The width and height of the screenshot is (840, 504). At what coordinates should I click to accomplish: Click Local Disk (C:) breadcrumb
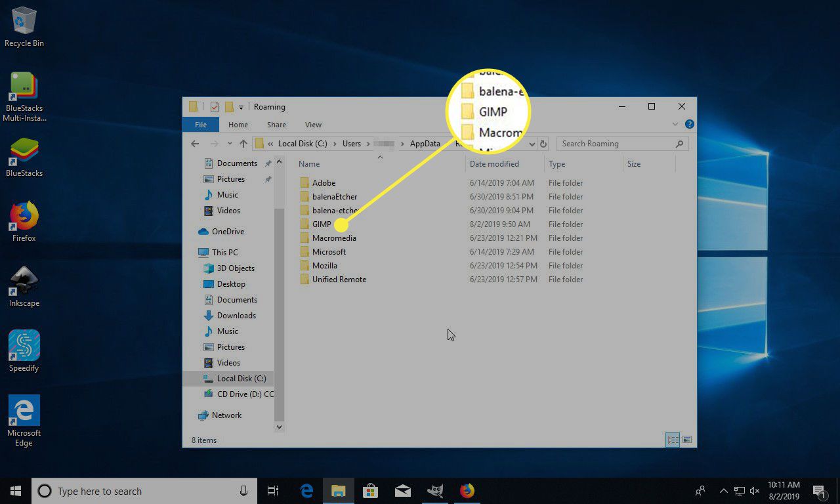[302, 144]
